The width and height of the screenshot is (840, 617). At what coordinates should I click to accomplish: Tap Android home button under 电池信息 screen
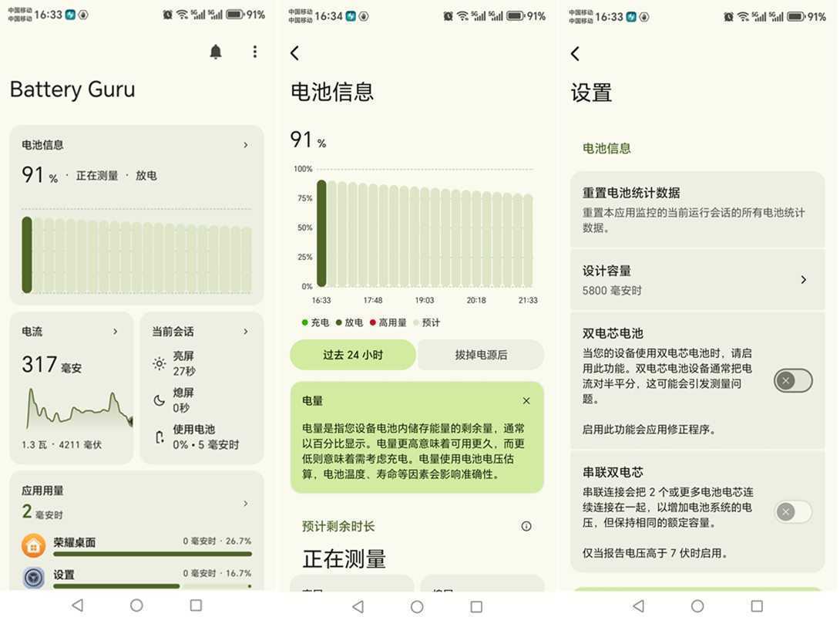417,606
